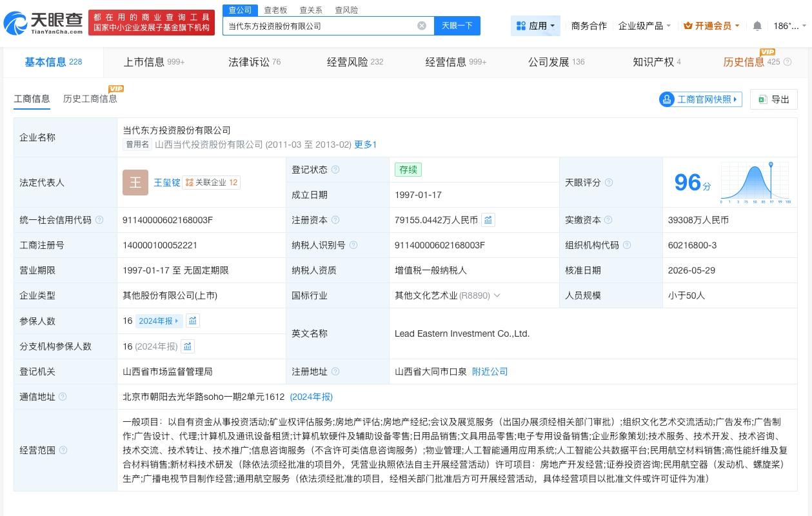The image size is (812, 516).
Task: Click the 王 legal representative avatar
Action: (135, 183)
